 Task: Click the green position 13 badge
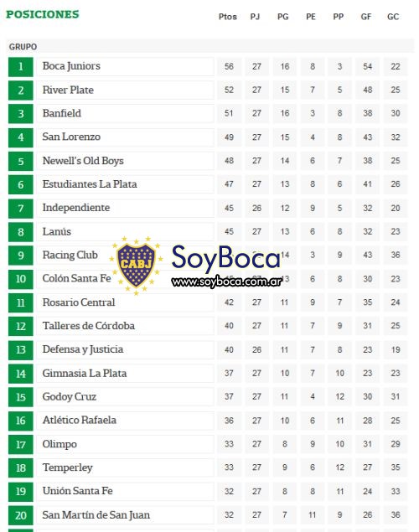pos(21,350)
